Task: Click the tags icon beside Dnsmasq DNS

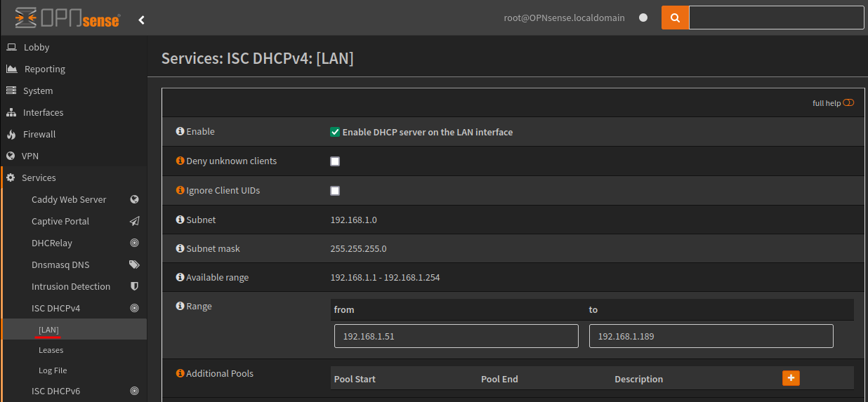Action: pyautogui.click(x=135, y=264)
